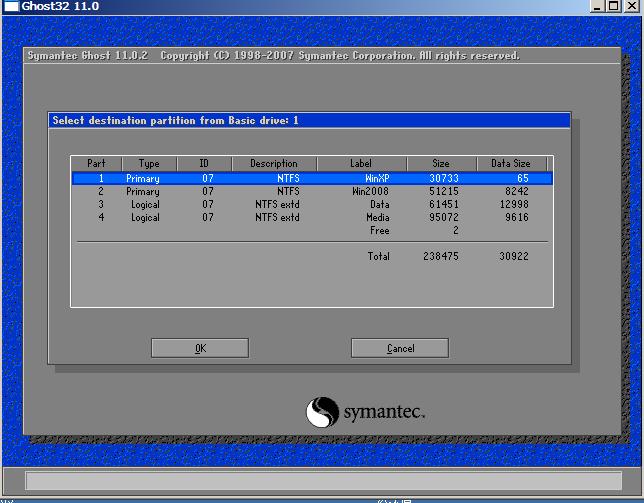Select partition 2 labeled Win2008

[312, 191]
